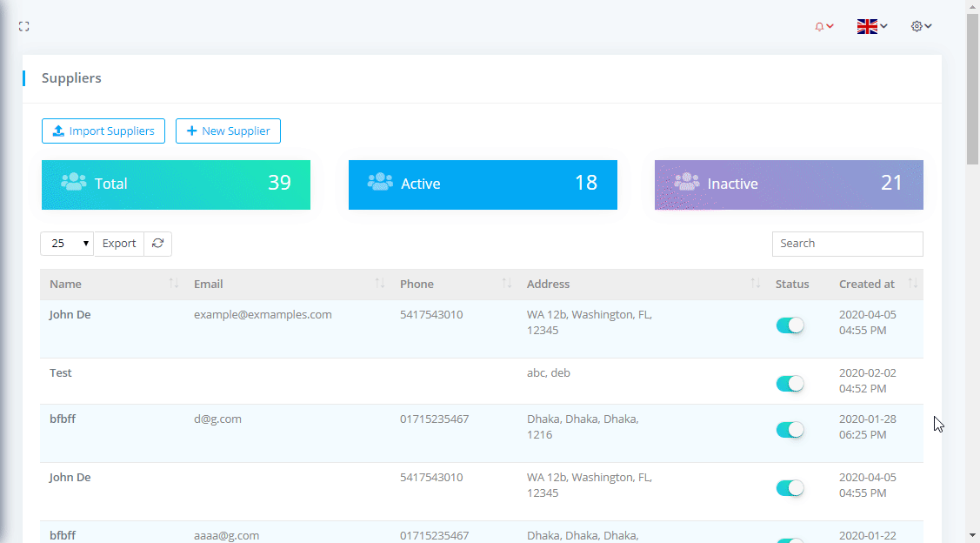Open the 25 rows-per-page dropdown
Screen dimensions: 980x543
tap(67, 244)
